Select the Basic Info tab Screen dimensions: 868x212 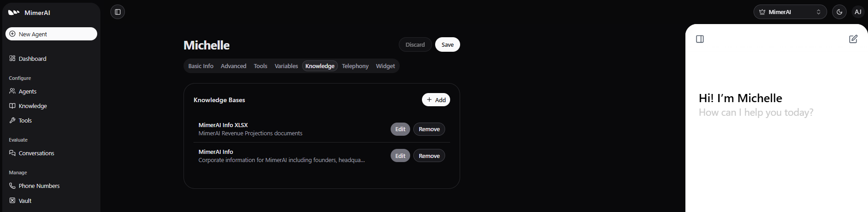tap(201, 66)
